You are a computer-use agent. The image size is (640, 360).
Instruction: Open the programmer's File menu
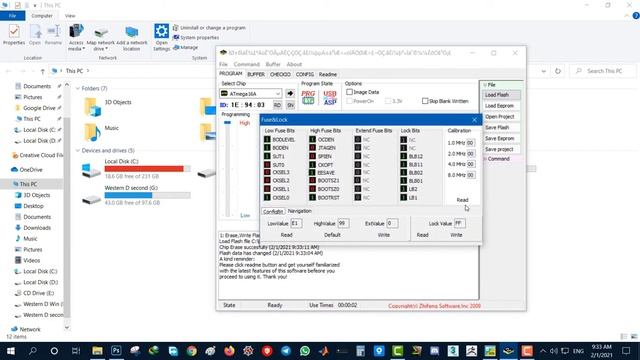pyautogui.click(x=223, y=64)
